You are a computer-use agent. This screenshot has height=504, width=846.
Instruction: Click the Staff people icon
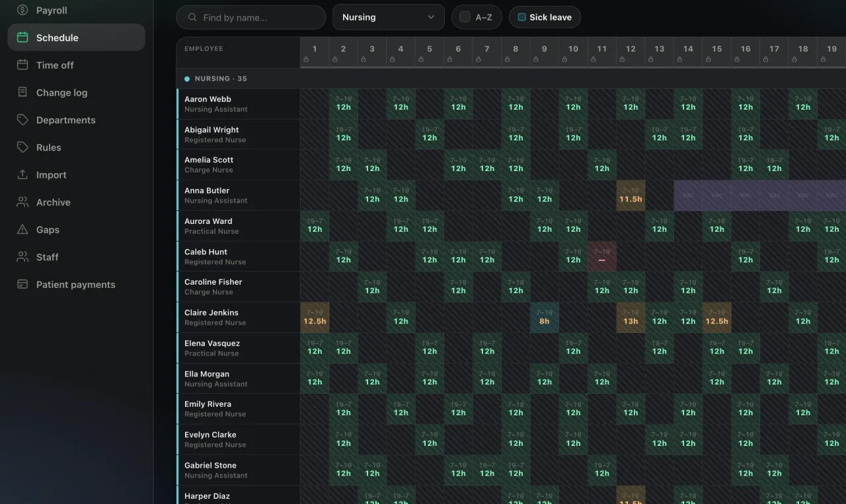pos(22,257)
